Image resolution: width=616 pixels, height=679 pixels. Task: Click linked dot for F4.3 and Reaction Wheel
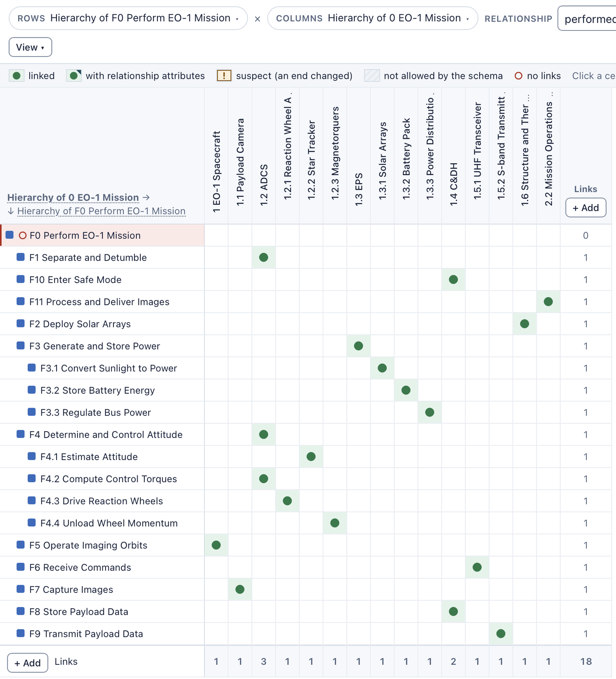pos(287,501)
